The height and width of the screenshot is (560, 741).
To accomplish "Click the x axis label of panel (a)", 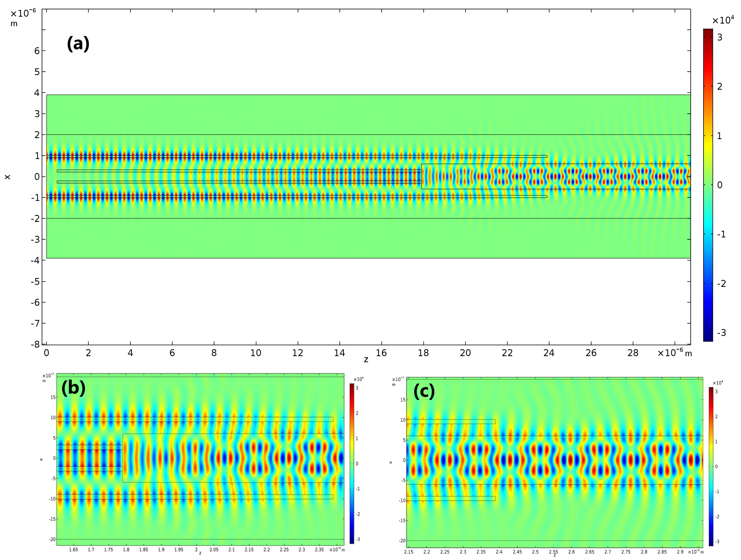I will click(x=7, y=177).
